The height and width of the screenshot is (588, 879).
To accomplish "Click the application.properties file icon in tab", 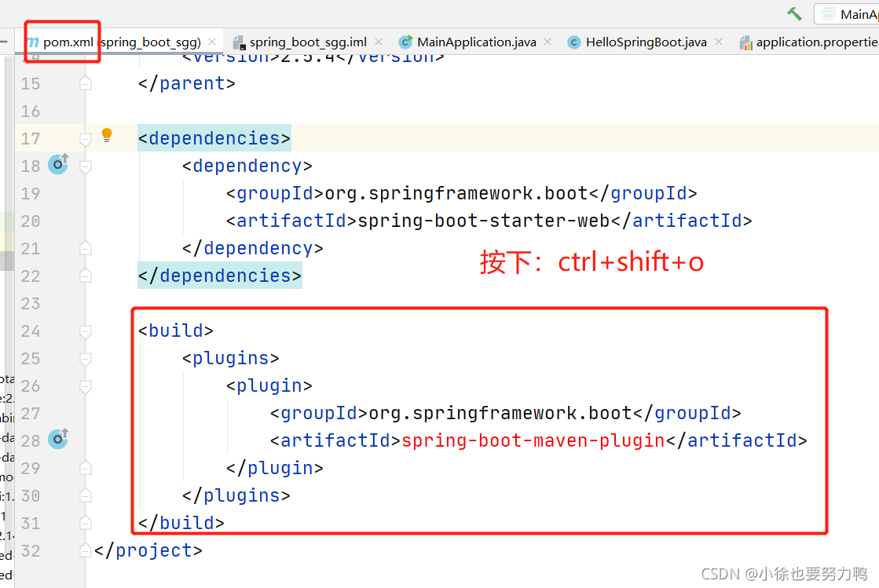I will pyautogui.click(x=745, y=42).
